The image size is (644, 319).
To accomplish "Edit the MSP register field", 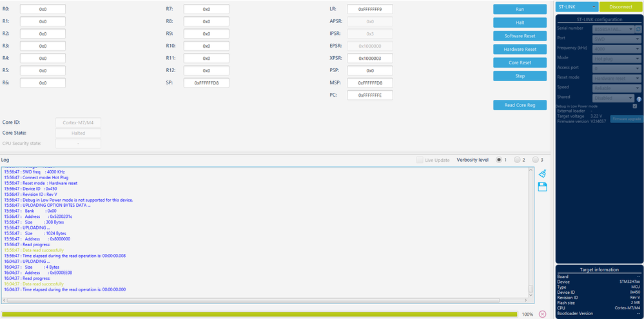I will (x=370, y=83).
